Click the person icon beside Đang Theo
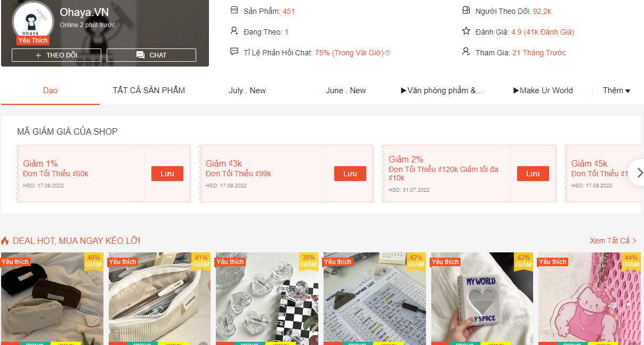The width and height of the screenshot is (644, 345). pos(234,31)
